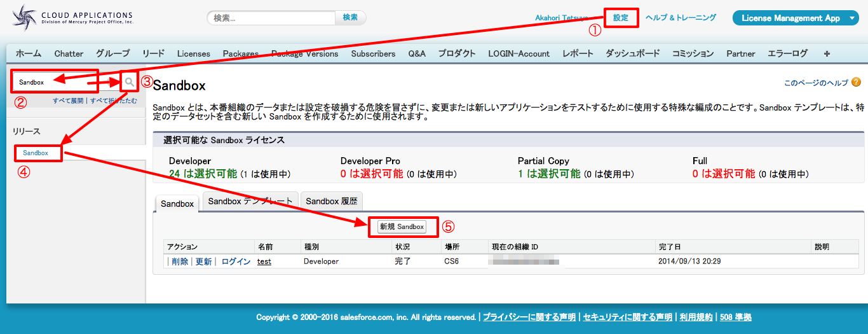Click the Akahori Tetsuya user name
The height and width of the screenshot is (334, 868).
pyautogui.click(x=562, y=18)
